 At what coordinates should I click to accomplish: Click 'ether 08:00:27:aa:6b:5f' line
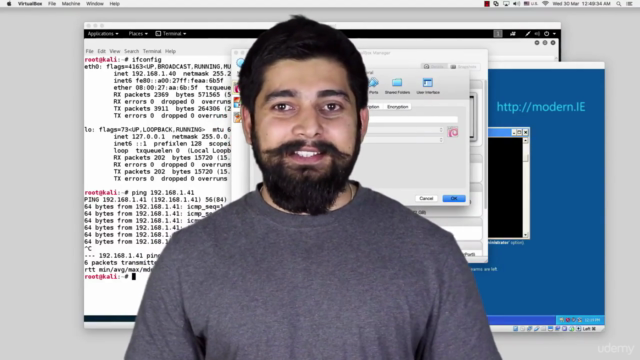point(172,88)
